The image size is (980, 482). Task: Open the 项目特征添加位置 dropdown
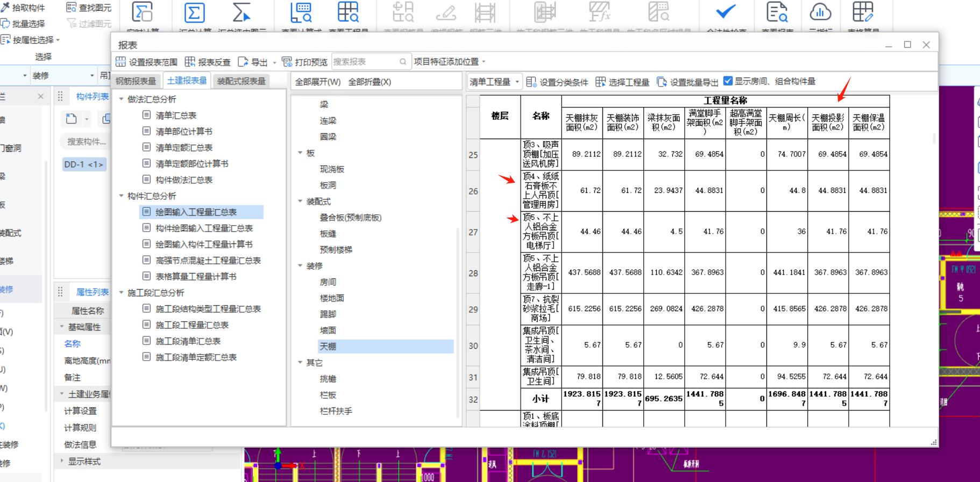tap(450, 62)
